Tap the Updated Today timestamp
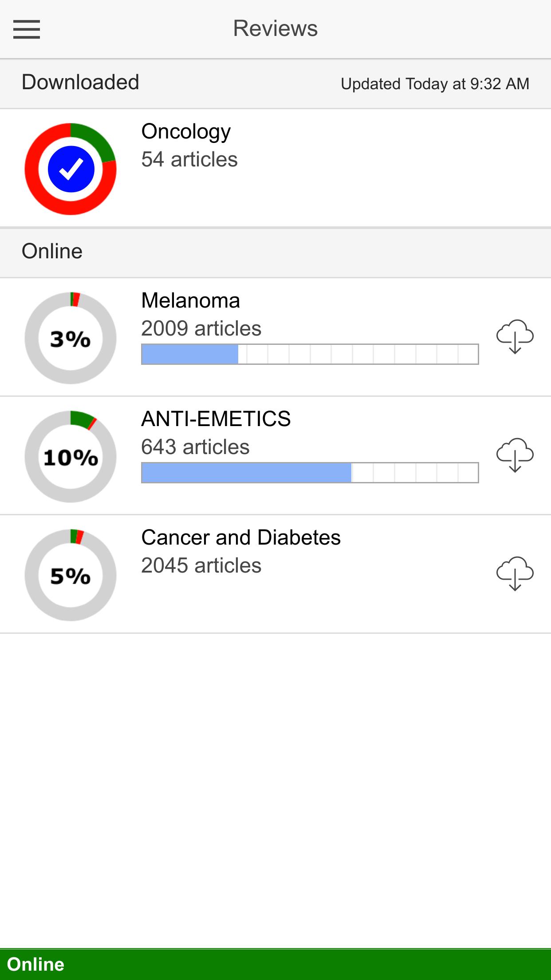551x980 pixels. [435, 84]
